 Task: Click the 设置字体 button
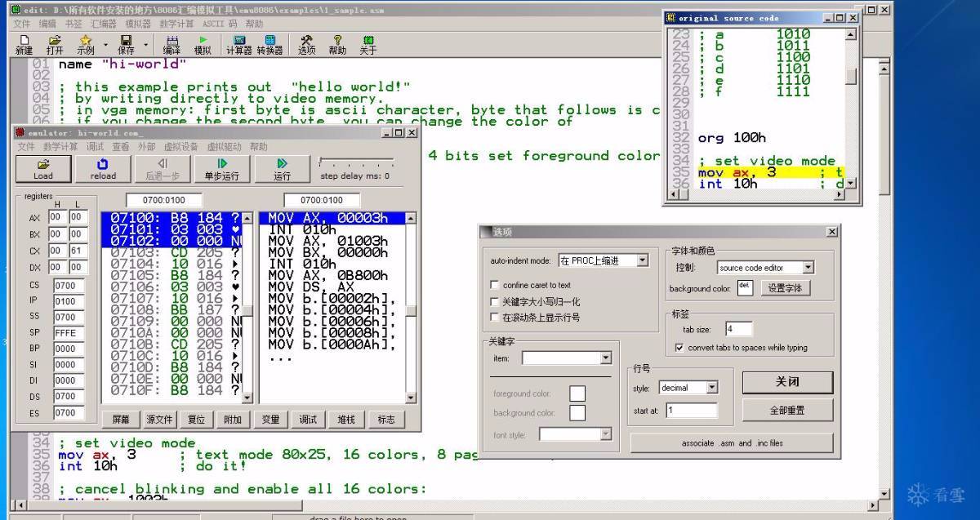pos(786,287)
